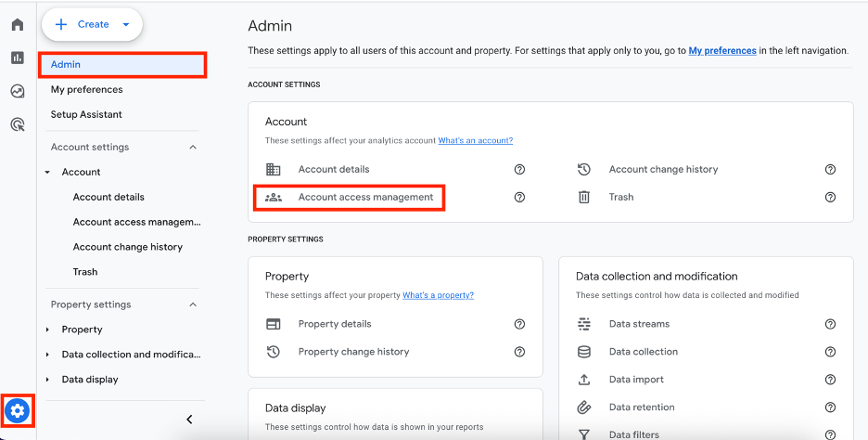Click the Account access management people icon
This screenshot has width=868, height=440.
point(273,198)
